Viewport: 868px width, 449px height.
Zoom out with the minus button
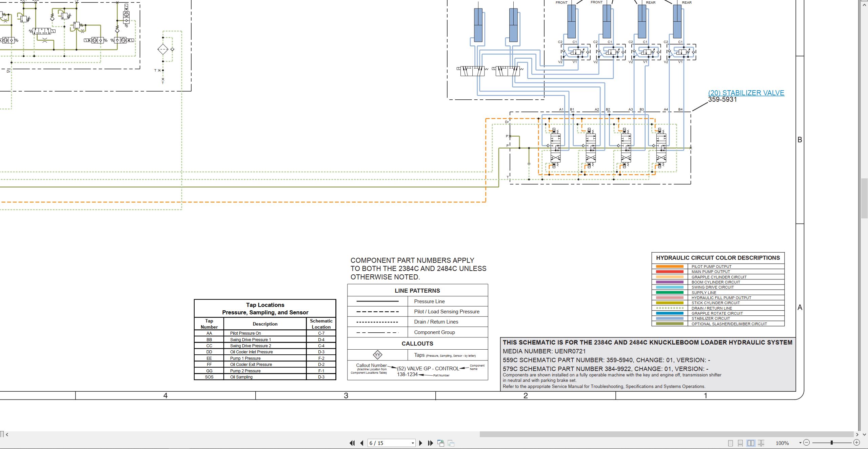point(807,443)
